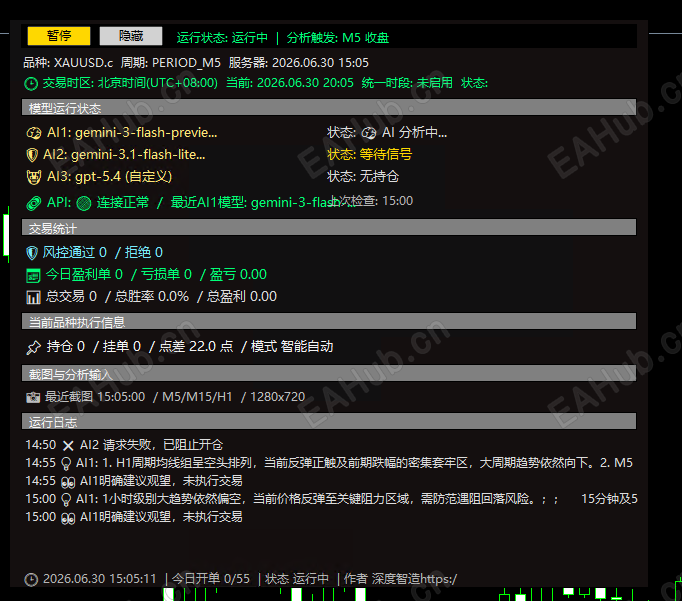The image size is (682, 601).
Task: Click 盈亏 0.00 text
Action: [238, 275]
